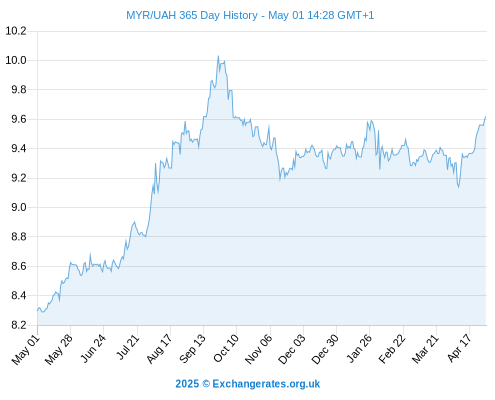Viewport: 495px width, 400px height.
Task: Select the Sep 13 x-axis date label
Action: (x=193, y=349)
